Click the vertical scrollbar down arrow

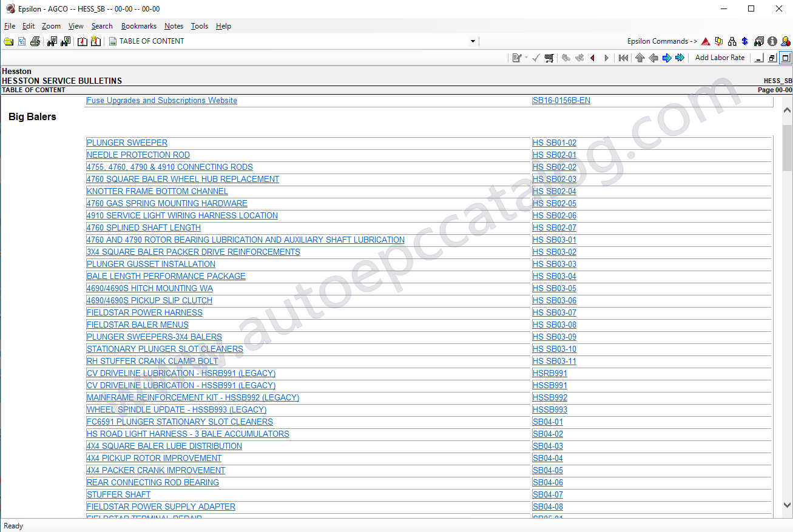pos(787,505)
